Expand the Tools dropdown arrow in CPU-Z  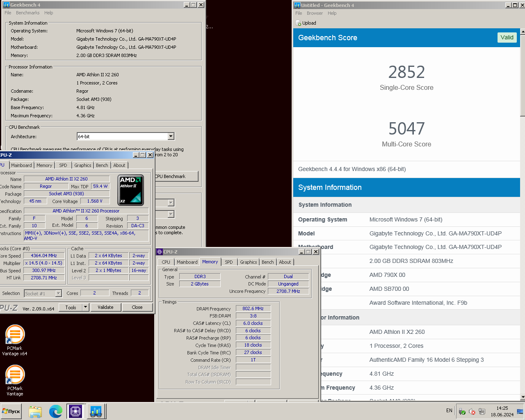(x=85, y=307)
